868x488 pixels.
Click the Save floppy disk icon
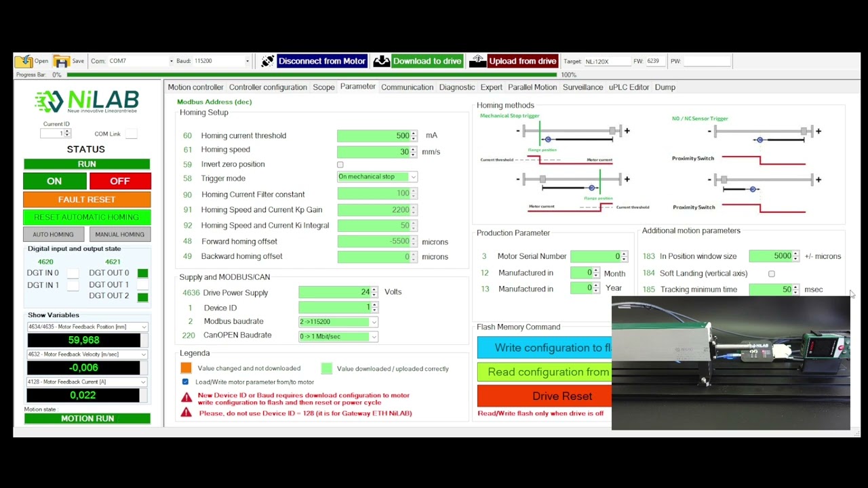click(x=62, y=61)
